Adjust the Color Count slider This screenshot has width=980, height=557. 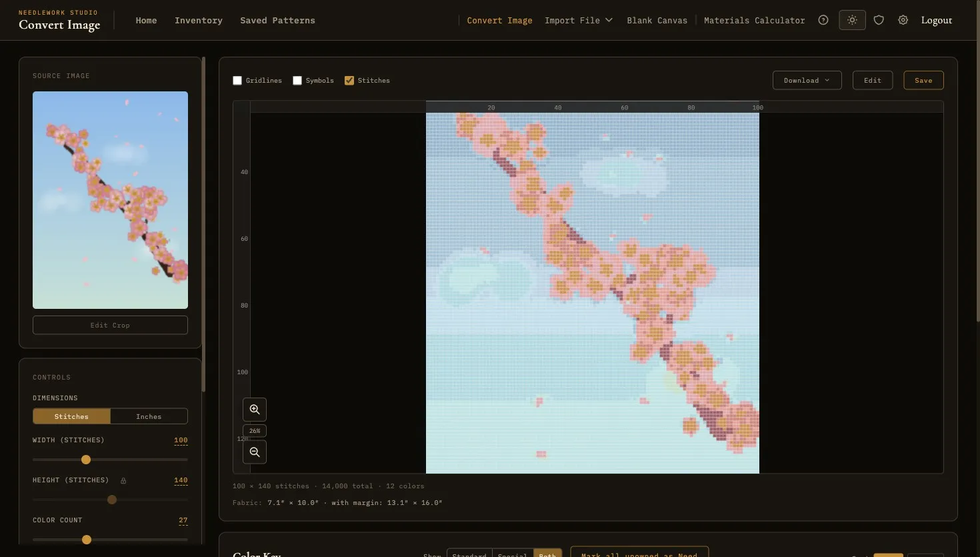pos(87,539)
